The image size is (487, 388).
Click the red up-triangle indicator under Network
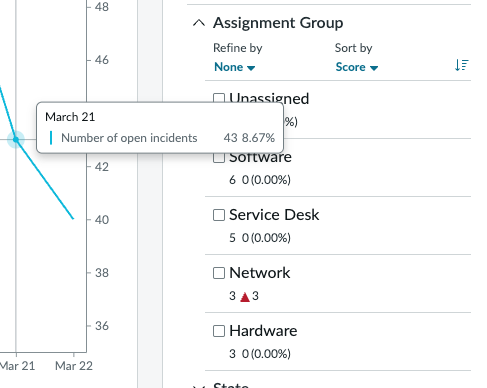pyautogui.click(x=245, y=297)
